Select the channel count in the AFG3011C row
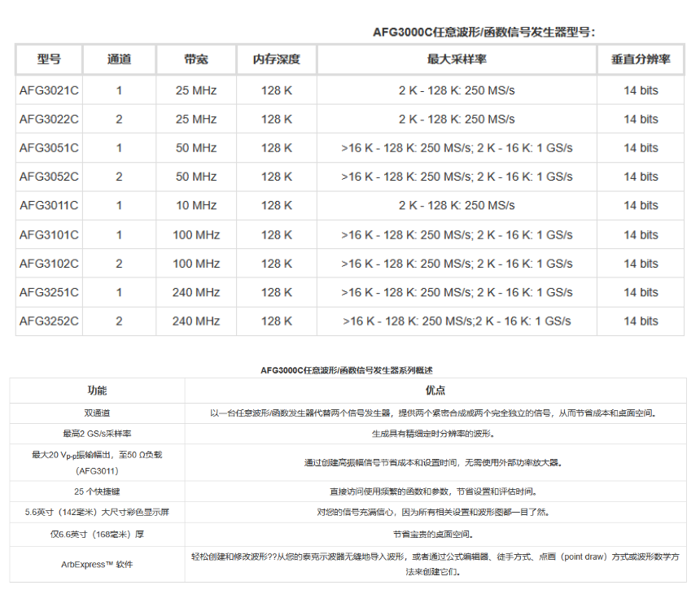This screenshot has width=700, height=594. tap(119, 205)
